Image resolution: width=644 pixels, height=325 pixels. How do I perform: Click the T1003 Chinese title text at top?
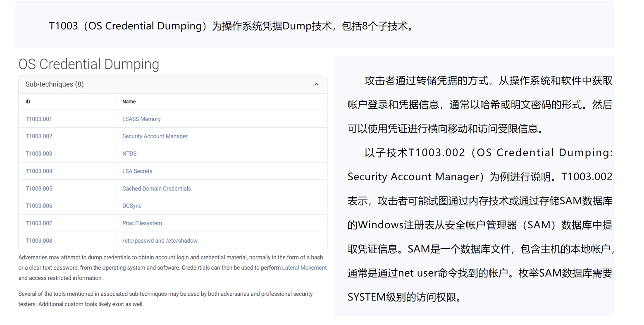click(231, 26)
